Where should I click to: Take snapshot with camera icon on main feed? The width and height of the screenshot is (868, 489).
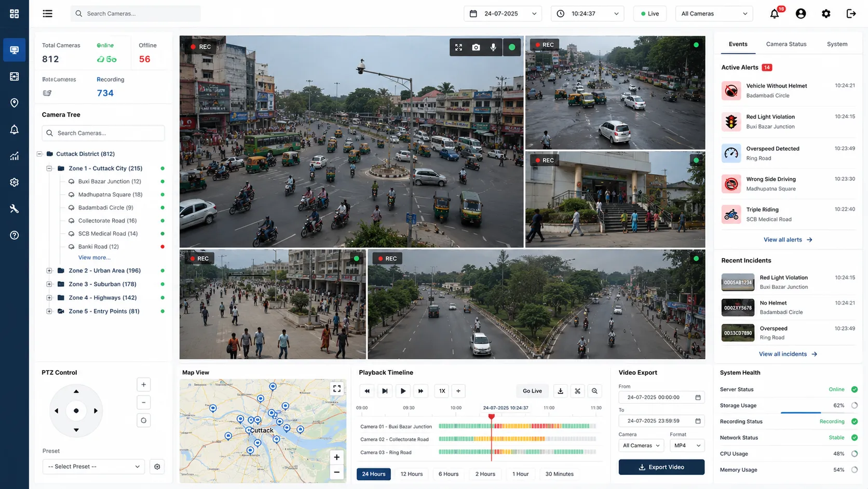pos(476,47)
